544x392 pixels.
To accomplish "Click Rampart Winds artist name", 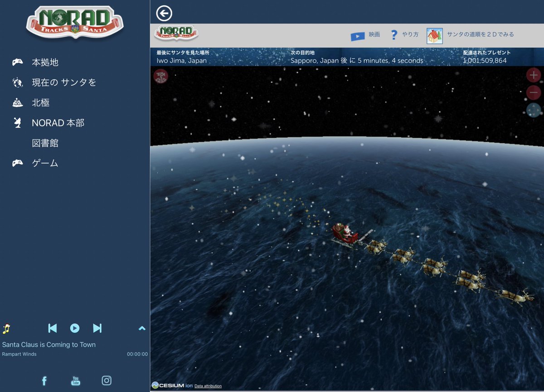I will (x=19, y=354).
